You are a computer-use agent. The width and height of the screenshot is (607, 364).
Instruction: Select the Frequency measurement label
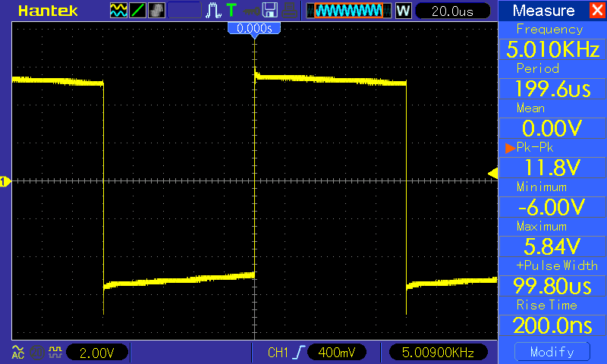pyautogui.click(x=549, y=30)
